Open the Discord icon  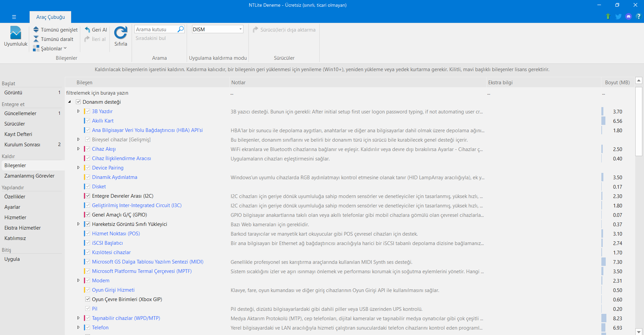(x=629, y=16)
